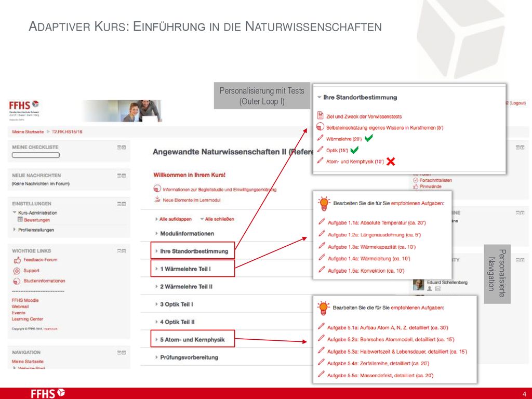The height and width of the screenshot is (399, 532).
Task: Click the pencil icon for Aufgabe 1.1a
Action: [x=322, y=221]
